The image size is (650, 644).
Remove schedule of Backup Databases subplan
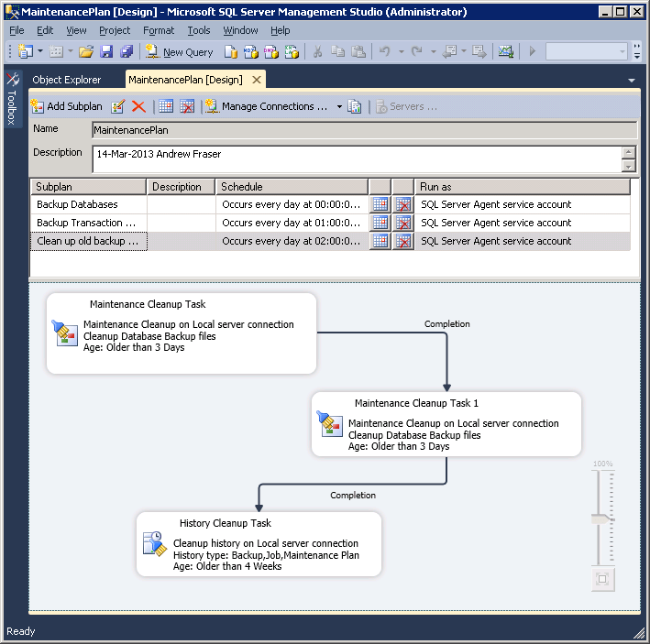click(x=403, y=204)
